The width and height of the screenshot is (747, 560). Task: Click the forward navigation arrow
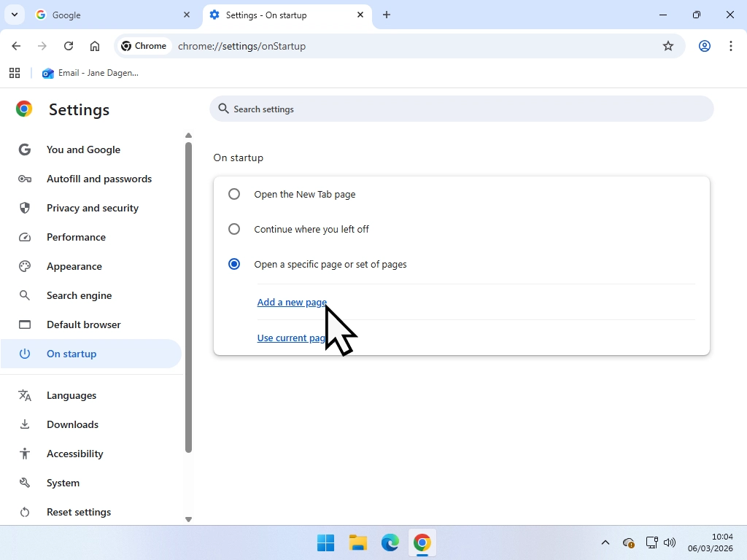pos(42,46)
